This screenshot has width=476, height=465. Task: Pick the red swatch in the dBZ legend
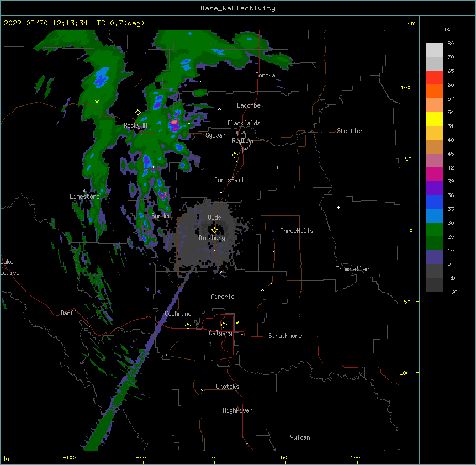point(434,78)
